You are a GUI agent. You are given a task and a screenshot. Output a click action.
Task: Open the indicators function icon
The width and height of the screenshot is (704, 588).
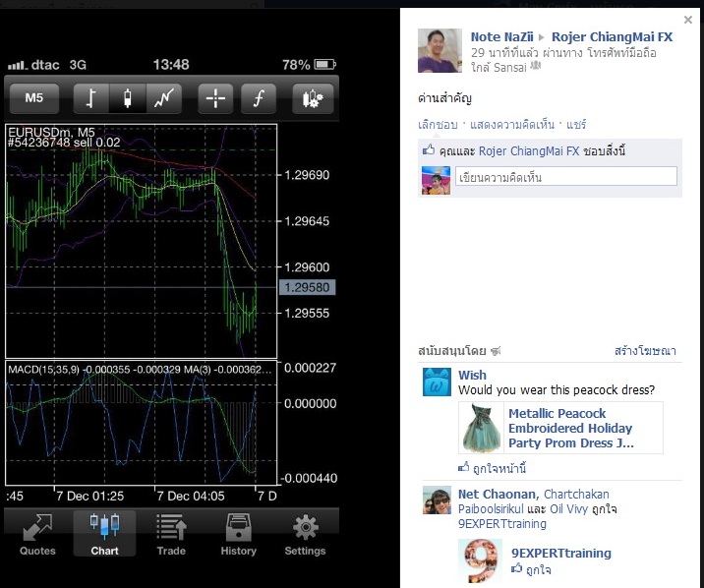pyautogui.click(x=259, y=98)
